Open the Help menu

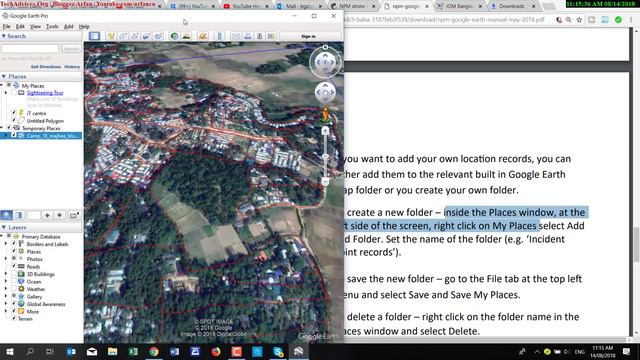tap(84, 27)
